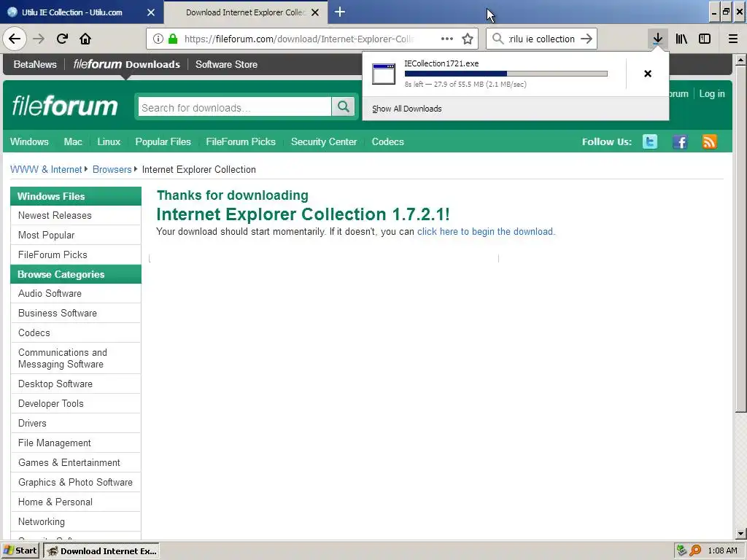This screenshot has width=747, height=560.
Task: Click the taskbar clock showing 1:08 AM
Action: pyautogui.click(x=722, y=551)
